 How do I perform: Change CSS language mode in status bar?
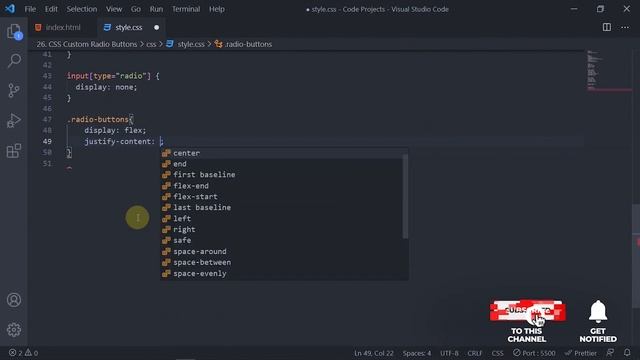497,353
